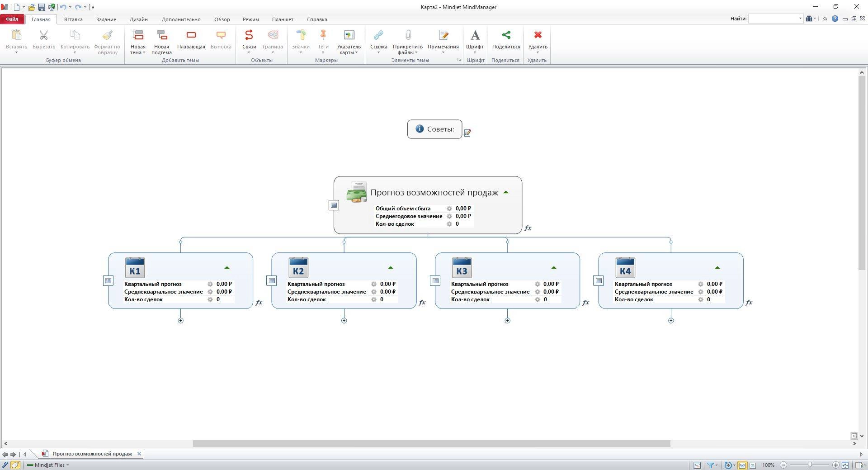Click the print preview icon in quick access

(x=52, y=7)
